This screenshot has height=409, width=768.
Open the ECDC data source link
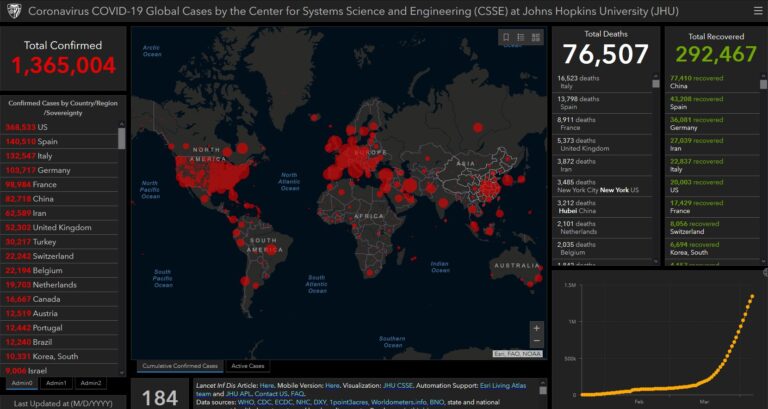283,402
